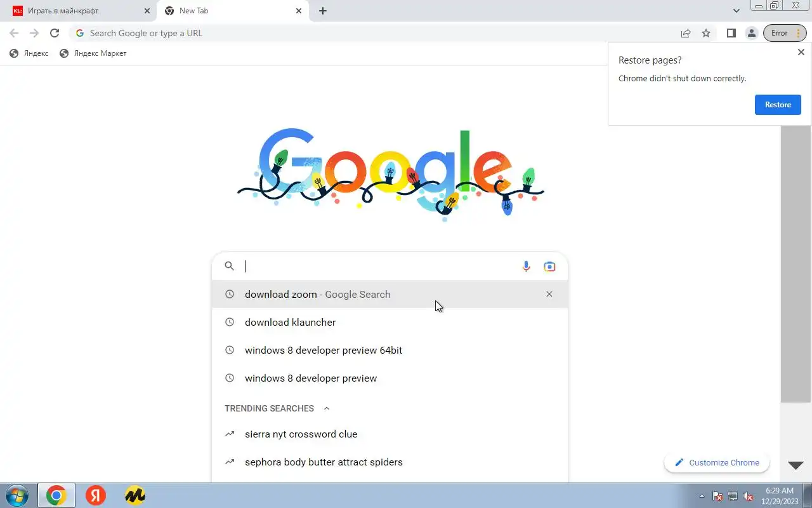Image resolution: width=812 pixels, height=508 pixels.
Task: Open the Windows Start button
Action: (x=16, y=495)
